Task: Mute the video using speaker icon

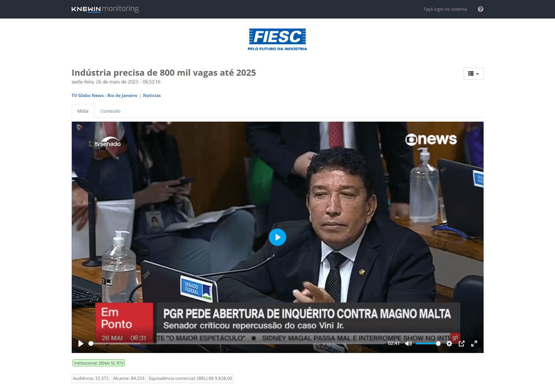Action: tap(408, 343)
